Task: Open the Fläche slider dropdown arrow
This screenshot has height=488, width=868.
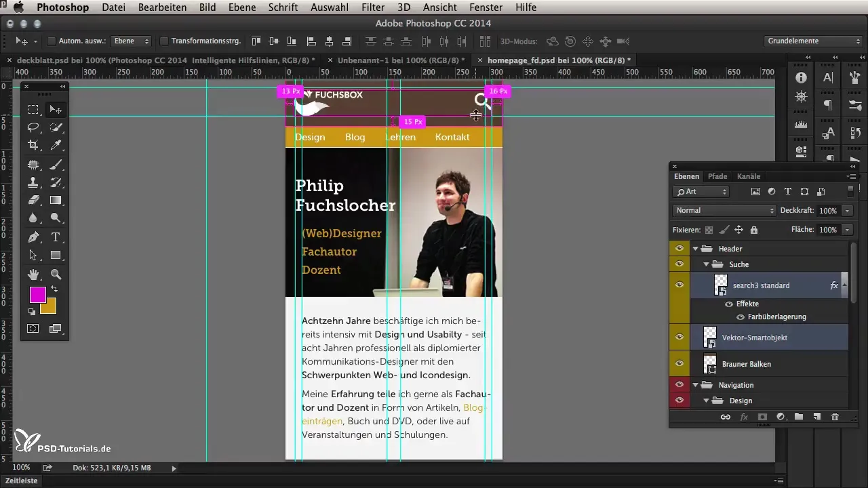Action: click(x=846, y=230)
